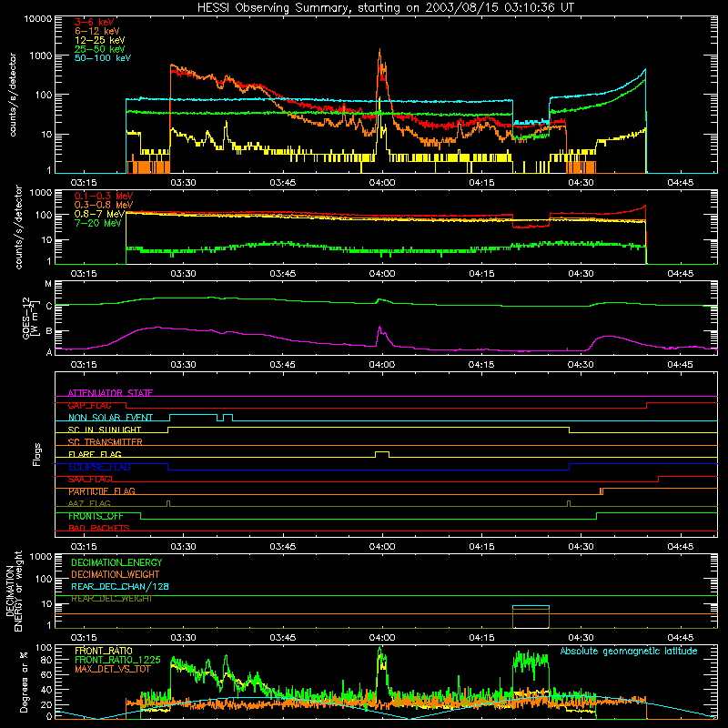Select the 50-100 keV legend label
The height and width of the screenshot is (728, 728).
click(x=103, y=58)
